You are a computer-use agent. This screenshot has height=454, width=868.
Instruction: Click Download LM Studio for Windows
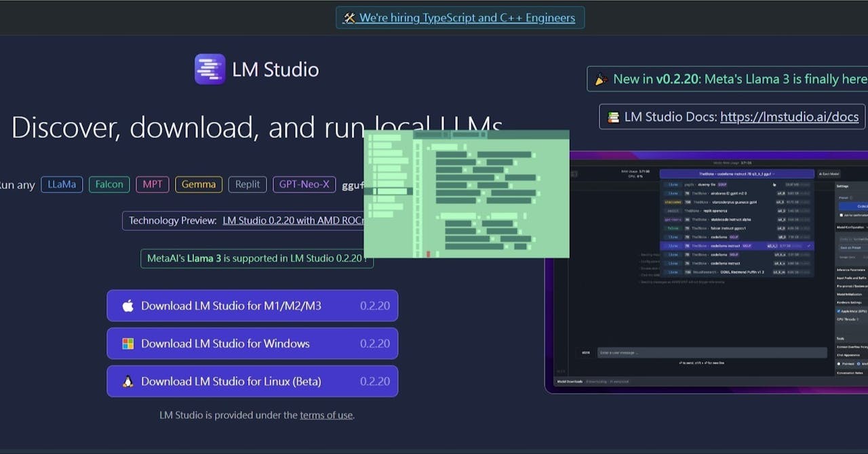[252, 344]
